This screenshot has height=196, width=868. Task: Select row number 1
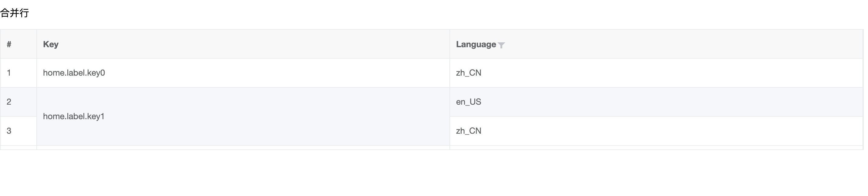tap(9, 73)
